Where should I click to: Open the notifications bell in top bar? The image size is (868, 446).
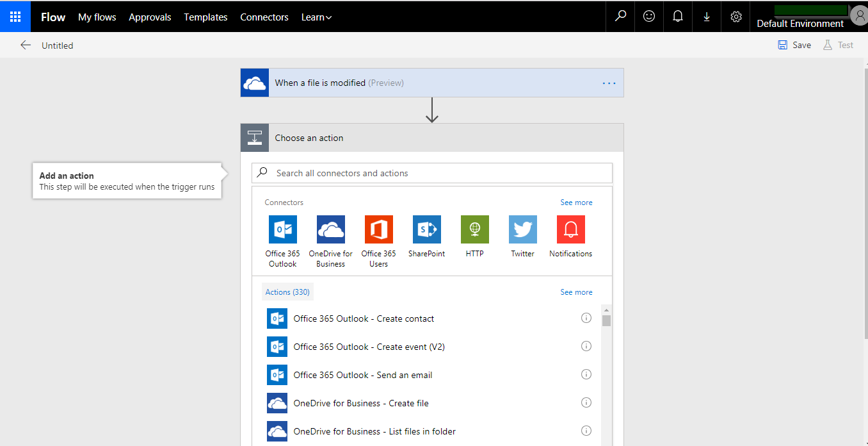tap(678, 17)
